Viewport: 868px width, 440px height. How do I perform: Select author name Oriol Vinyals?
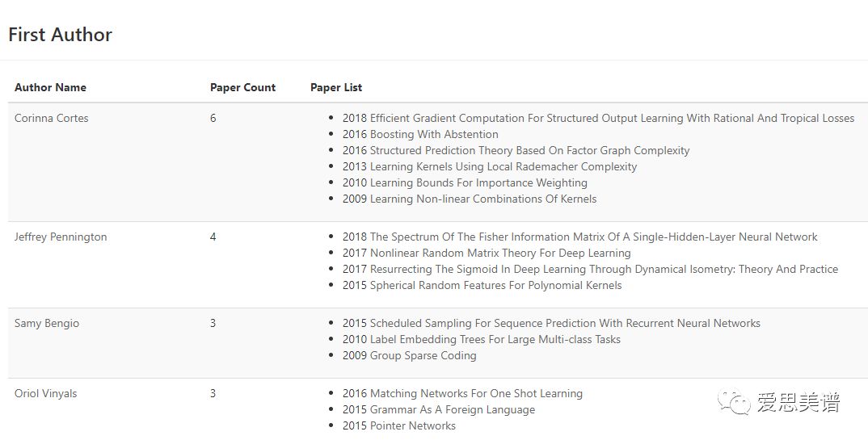(46, 393)
